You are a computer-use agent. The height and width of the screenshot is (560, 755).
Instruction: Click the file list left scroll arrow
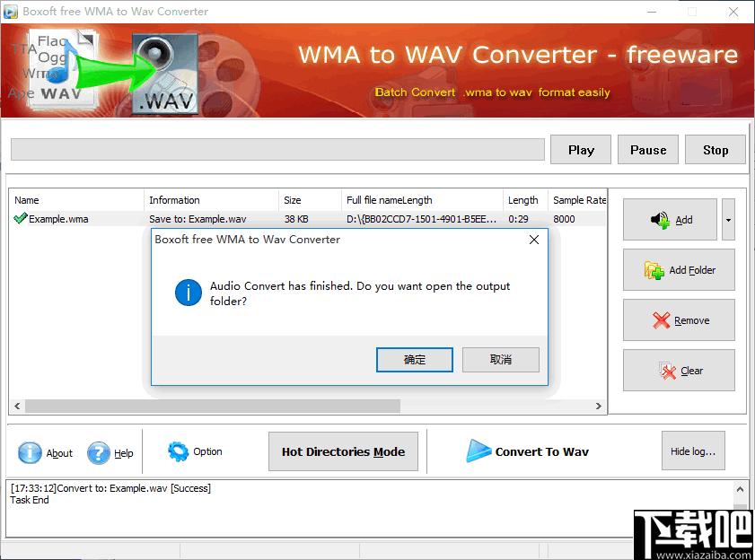[17, 406]
